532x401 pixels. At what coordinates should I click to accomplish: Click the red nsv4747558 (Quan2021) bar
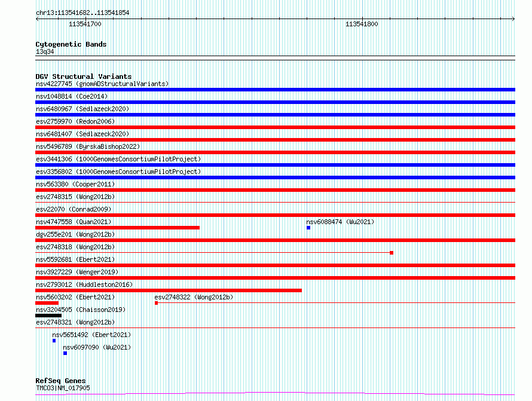click(x=117, y=228)
